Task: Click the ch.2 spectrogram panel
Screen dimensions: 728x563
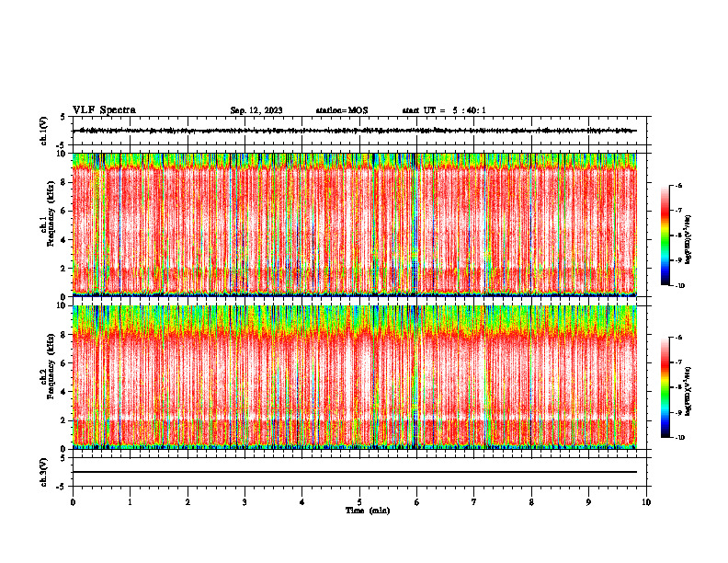Action: coord(355,377)
